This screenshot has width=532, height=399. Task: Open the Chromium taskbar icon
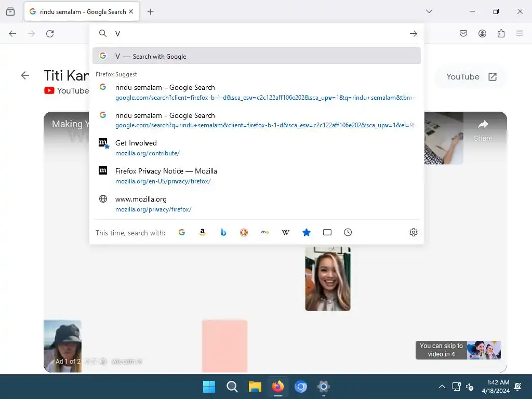click(301, 387)
